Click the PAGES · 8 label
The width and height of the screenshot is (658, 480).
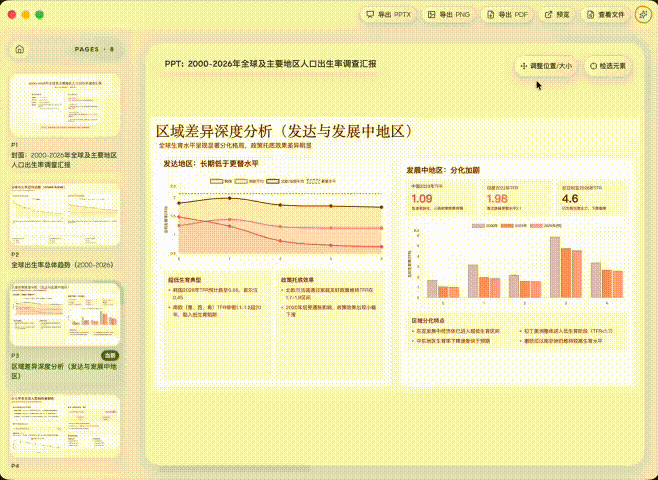click(x=94, y=49)
